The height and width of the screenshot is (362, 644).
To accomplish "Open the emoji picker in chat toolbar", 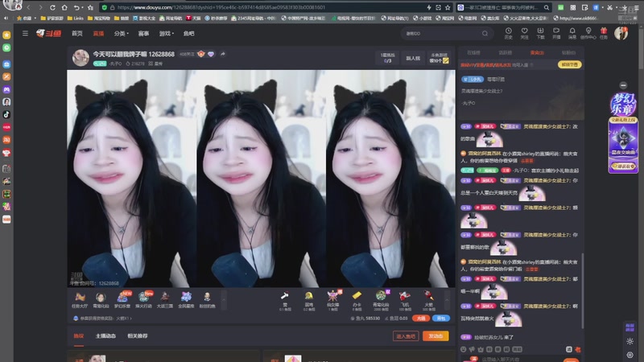I will [464, 349].
